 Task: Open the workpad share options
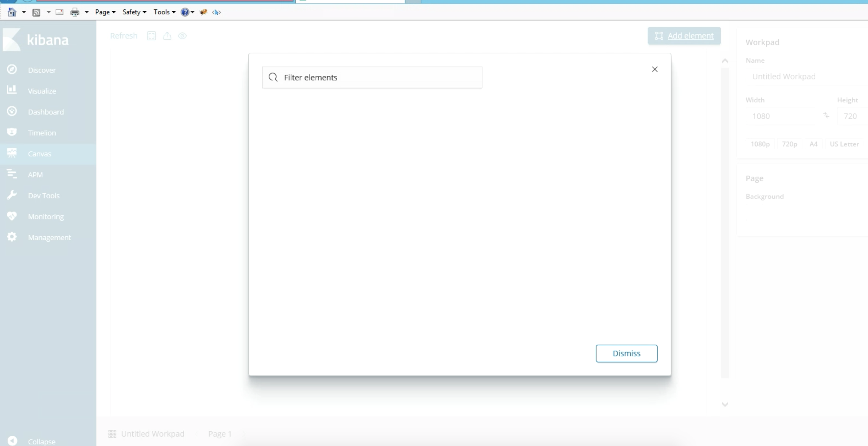pyautogui.click(x=167, y=36)
